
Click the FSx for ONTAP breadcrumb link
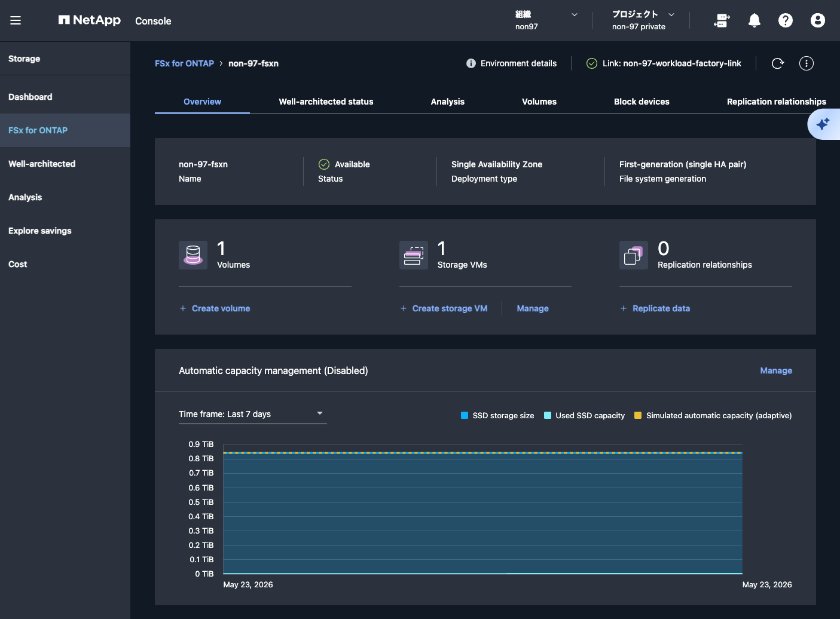coord(184,63)
